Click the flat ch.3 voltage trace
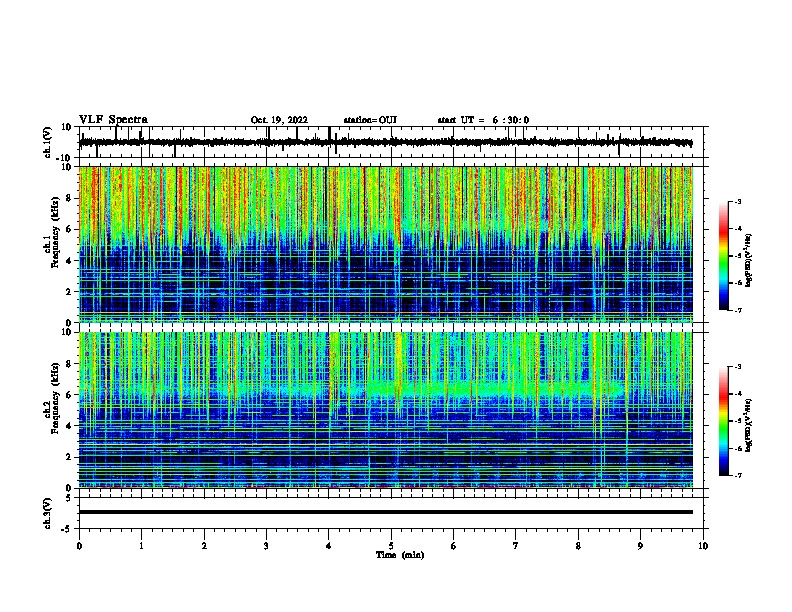Viewport: 792px width, 612px height. [x=386, y=512]
